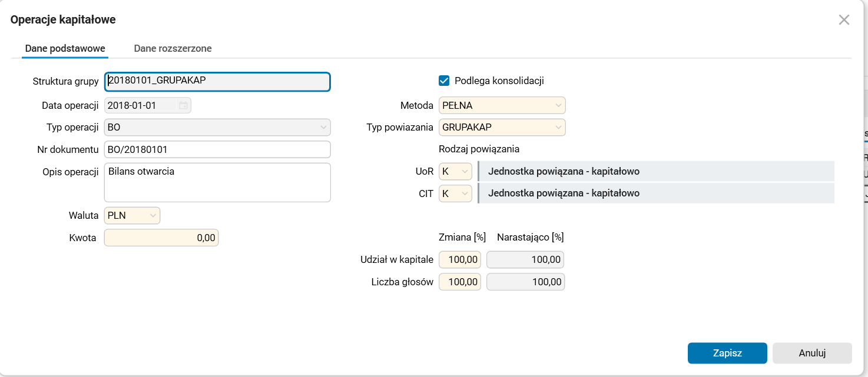
Task: Focus the Opis operacji text area
Action: [x=217, y=182]
